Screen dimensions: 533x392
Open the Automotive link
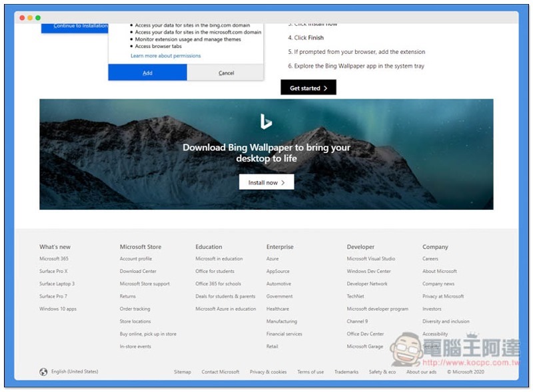(x=278, y=284)
